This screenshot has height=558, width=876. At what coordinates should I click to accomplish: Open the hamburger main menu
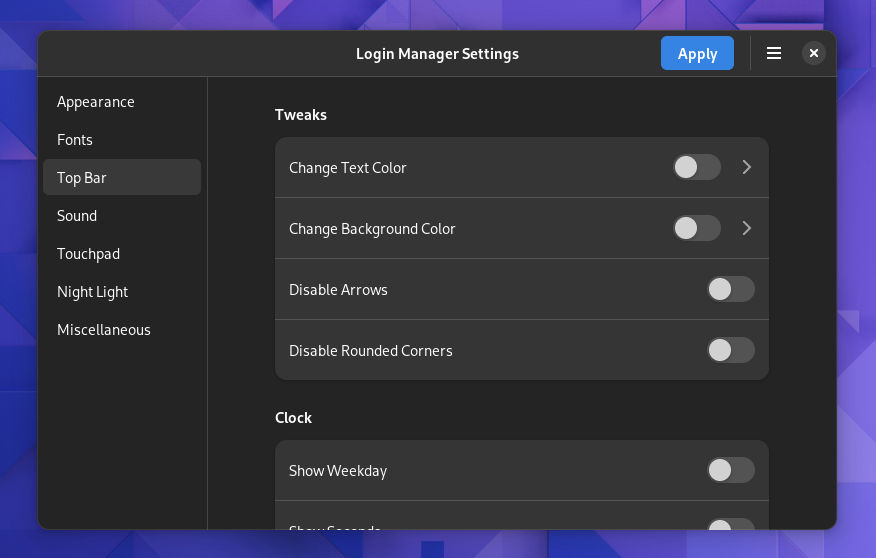coord(773,54)
